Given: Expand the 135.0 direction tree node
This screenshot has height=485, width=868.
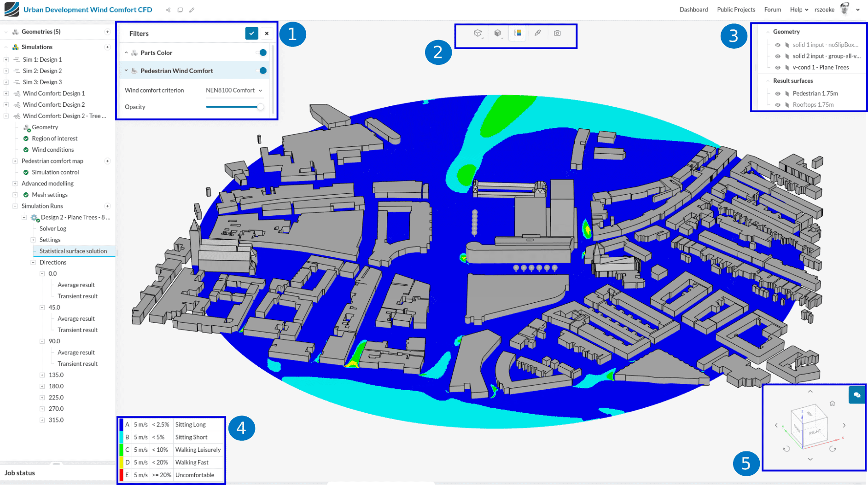Looking at the screenshot, I should pos(42,375).
